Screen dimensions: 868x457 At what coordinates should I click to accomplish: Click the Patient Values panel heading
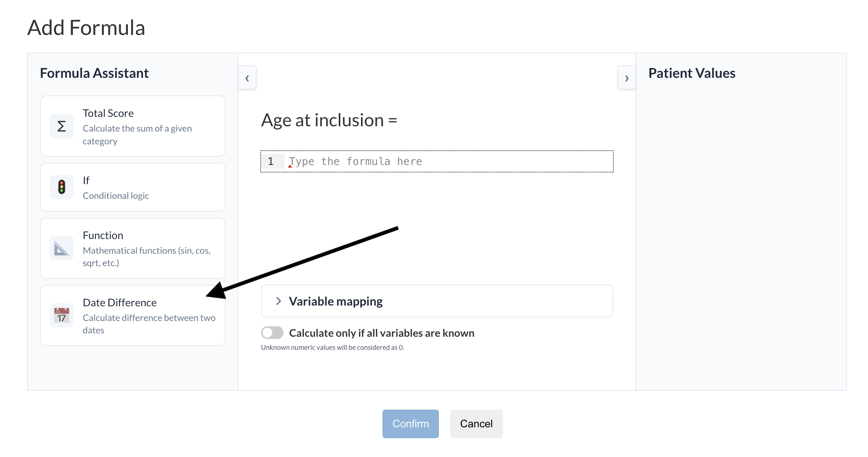tap(692, 73)
